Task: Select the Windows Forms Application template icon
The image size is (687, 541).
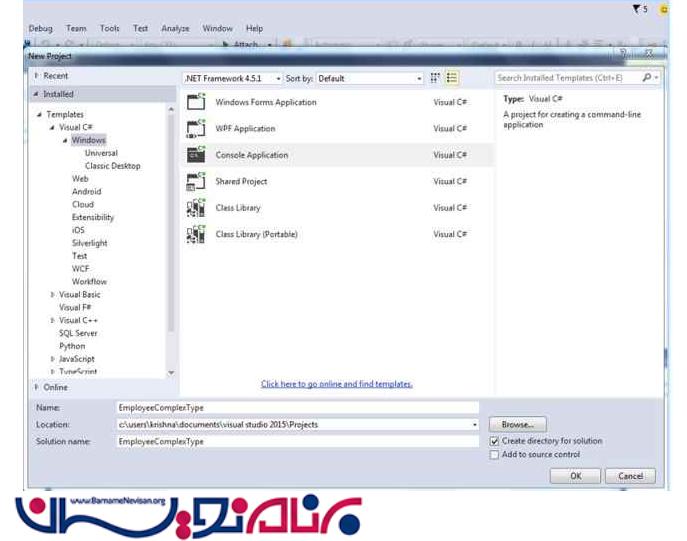Action: pyautogui.click(x=196, y=102)
